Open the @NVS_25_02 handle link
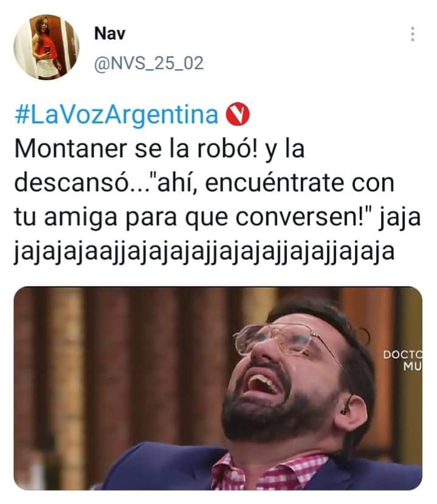This screenshot has width=437, height=504. pos(149,63)
